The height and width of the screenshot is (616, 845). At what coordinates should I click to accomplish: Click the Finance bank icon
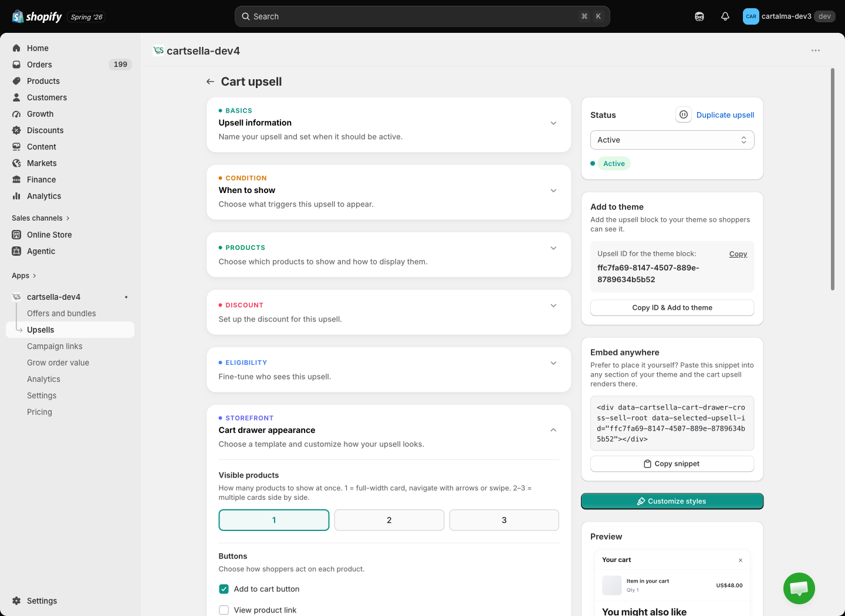(x=16, y=180)
